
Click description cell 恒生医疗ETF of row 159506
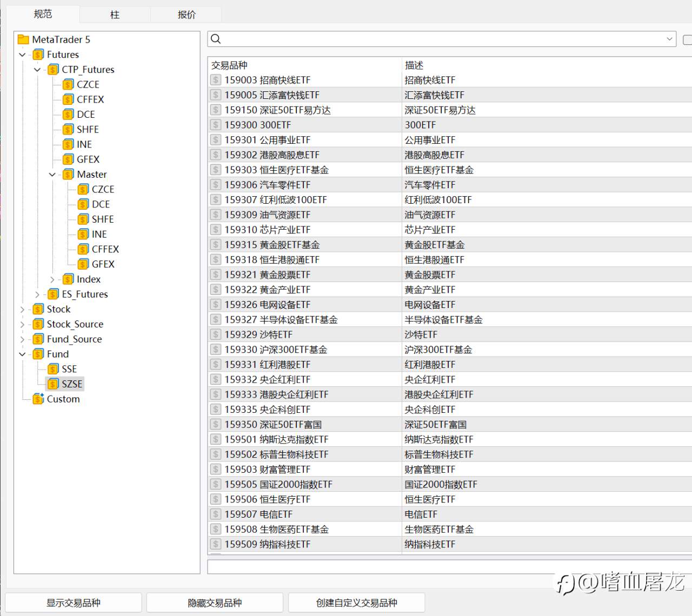[x=430, y=499]
